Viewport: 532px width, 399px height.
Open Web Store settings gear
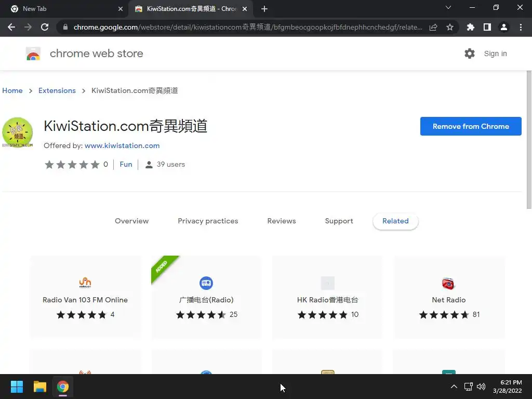tap(470, 54)
